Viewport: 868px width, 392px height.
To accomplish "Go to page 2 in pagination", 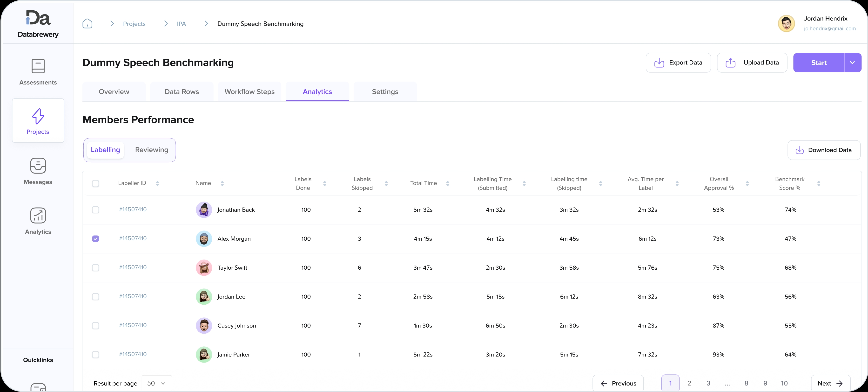I will [x=689, y=383].
